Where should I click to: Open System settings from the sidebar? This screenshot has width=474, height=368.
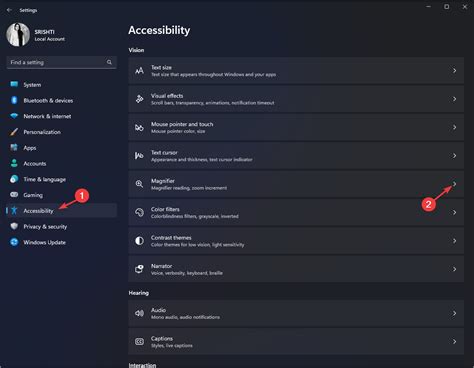click(32, 85)
